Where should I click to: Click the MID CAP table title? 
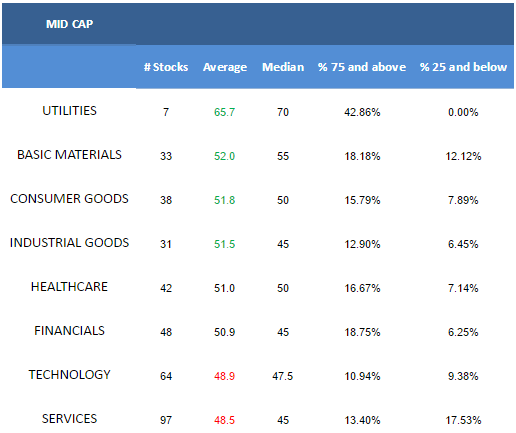69,24
